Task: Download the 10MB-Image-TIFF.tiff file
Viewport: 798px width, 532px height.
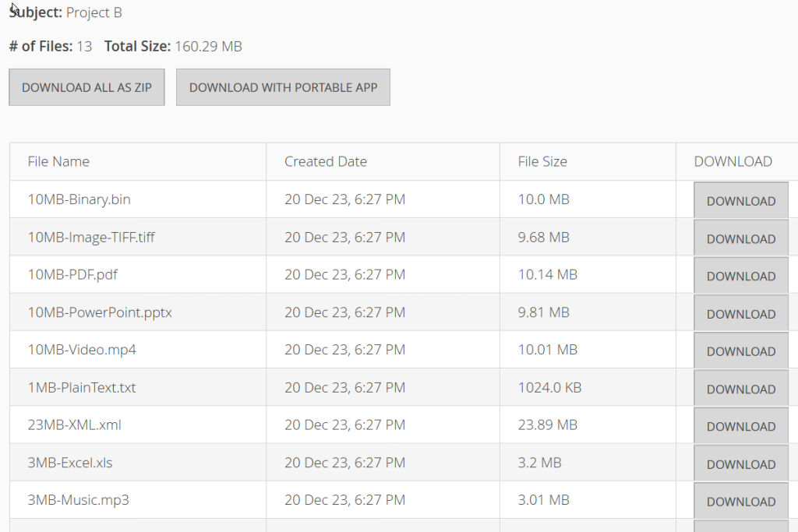Action: coord(740,238)
